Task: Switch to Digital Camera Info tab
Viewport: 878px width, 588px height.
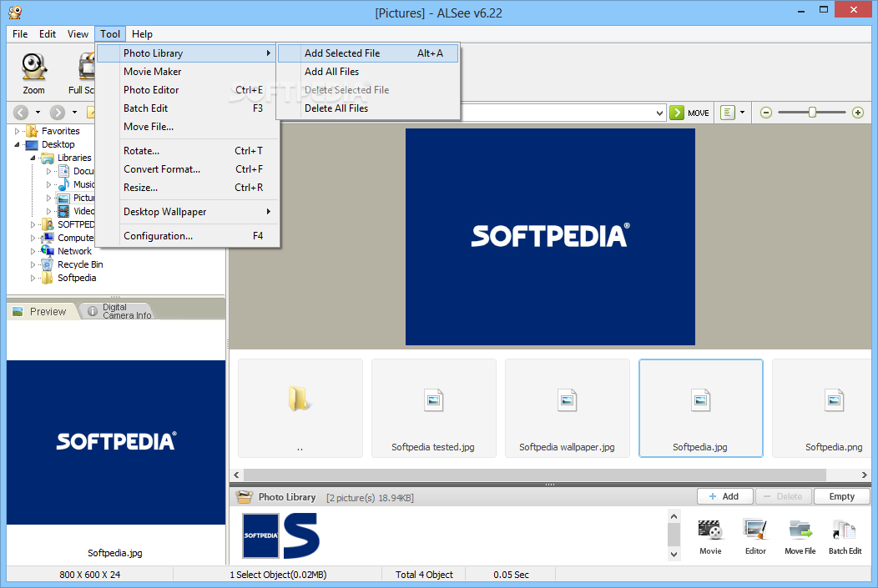Action: point(119,311)
